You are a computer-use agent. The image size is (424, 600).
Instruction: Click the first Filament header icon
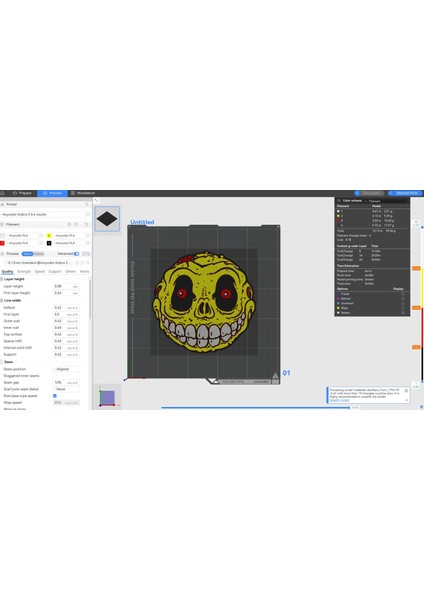[x=69, y=224]
